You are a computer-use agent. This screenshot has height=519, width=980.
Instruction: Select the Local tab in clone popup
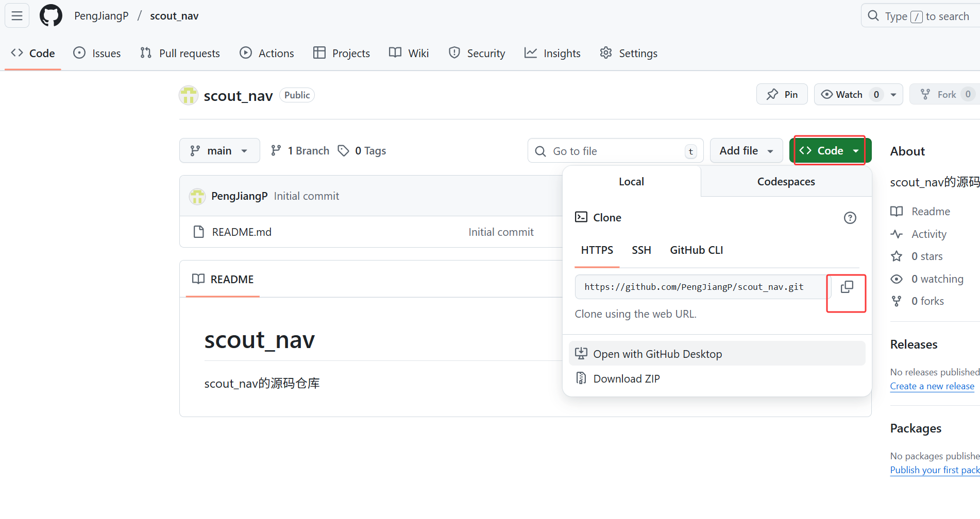click(631, 181)
